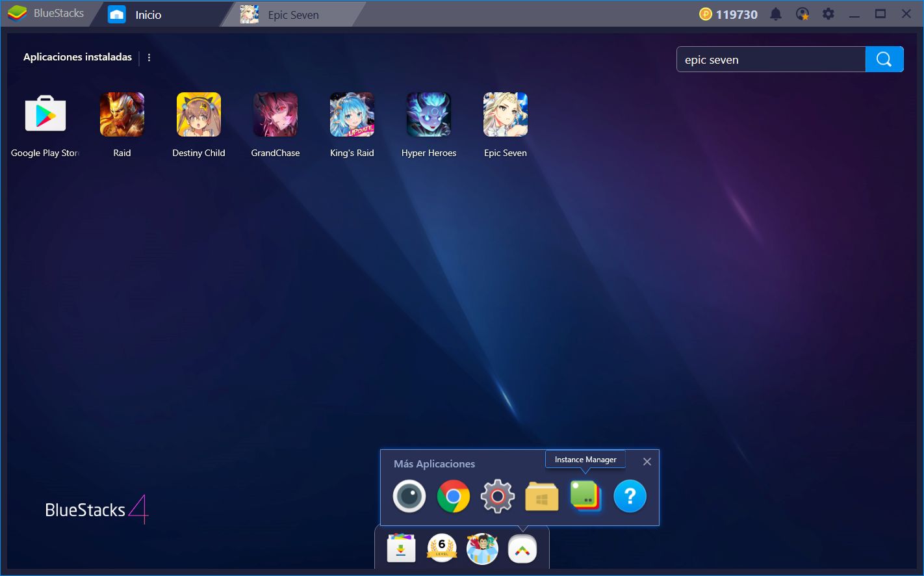Open App Center icon in the dock

pos(402,549)
